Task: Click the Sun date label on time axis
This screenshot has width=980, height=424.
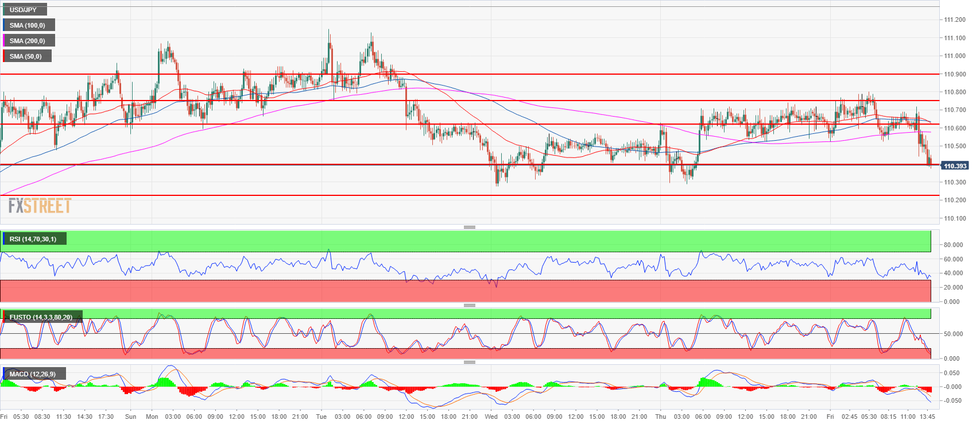Action: coord(131,417)
